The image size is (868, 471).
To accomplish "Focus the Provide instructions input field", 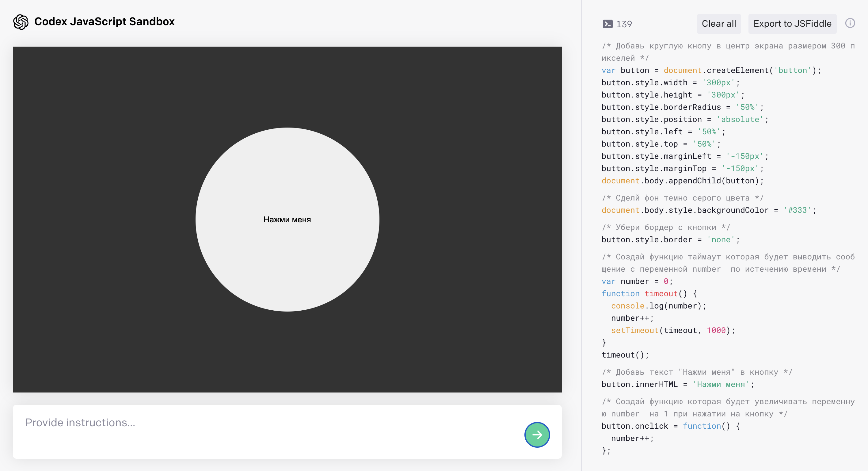I will click(x=287, y=431).
